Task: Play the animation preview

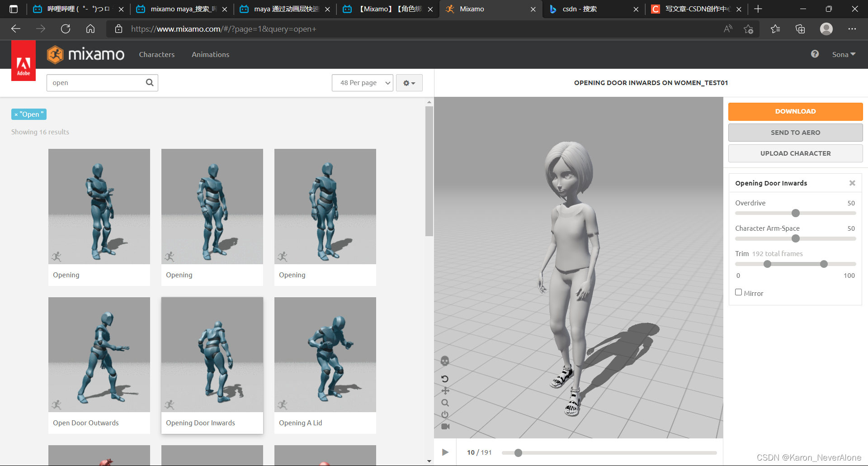Action: (445, 452)
